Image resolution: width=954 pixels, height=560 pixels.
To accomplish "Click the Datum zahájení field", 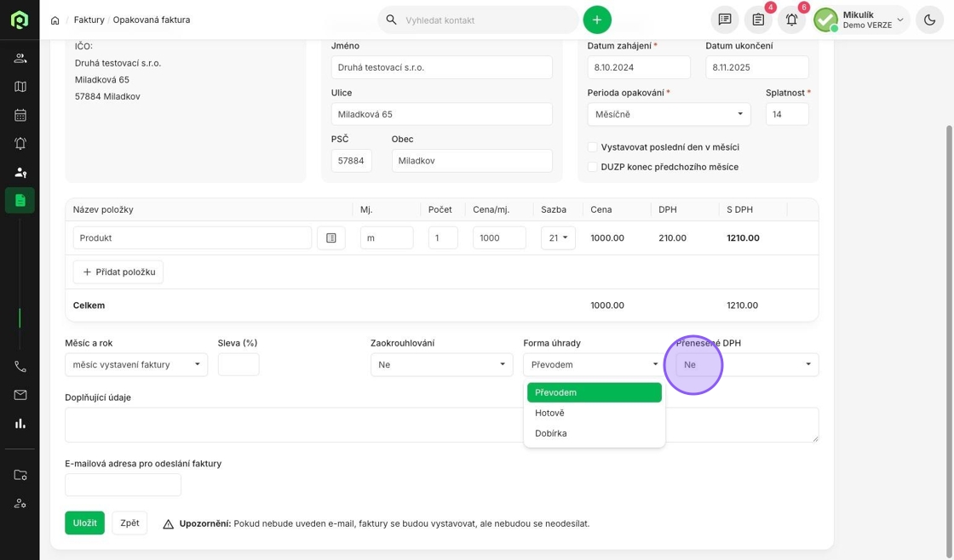I will tap(639, 67).
